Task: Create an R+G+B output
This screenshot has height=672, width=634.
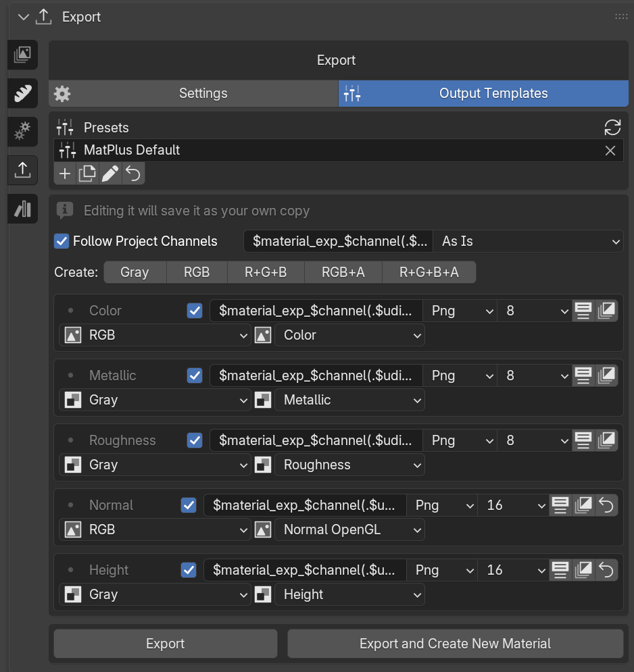Action: (x=266, y=272)
